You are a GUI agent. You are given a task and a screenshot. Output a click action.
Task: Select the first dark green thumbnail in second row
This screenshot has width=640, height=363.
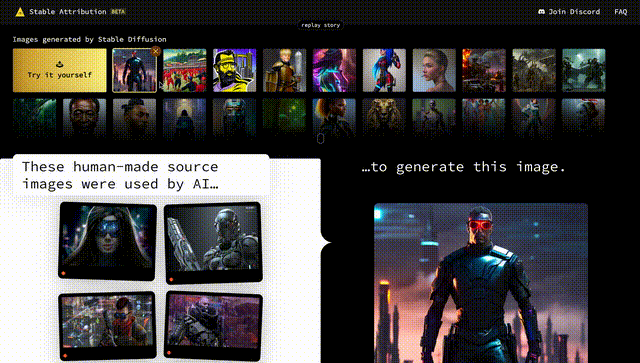(x=35, y=118)
